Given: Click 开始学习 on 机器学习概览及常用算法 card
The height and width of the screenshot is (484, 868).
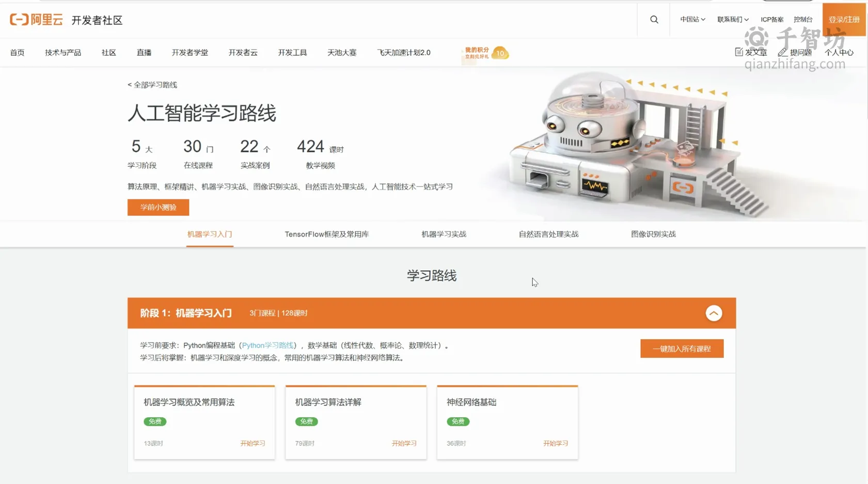Looking at the screenshot, I should (252, 444).
